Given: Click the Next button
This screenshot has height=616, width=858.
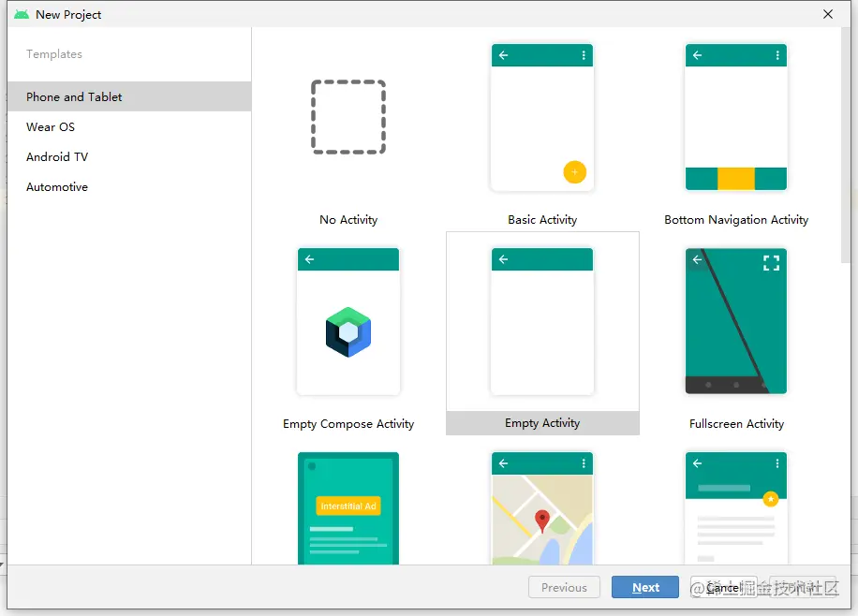Looking at the screenshot, I should click(645, 587).
